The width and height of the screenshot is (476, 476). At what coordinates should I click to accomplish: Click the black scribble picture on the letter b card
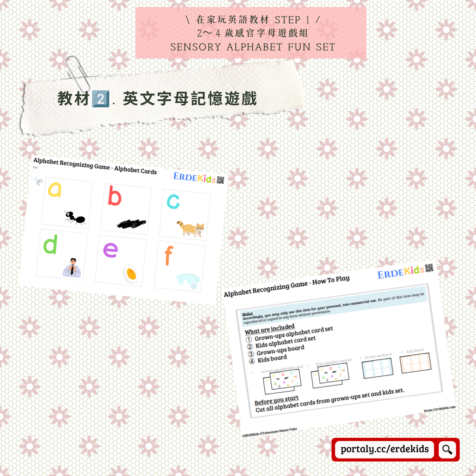[x=131, y=223]
